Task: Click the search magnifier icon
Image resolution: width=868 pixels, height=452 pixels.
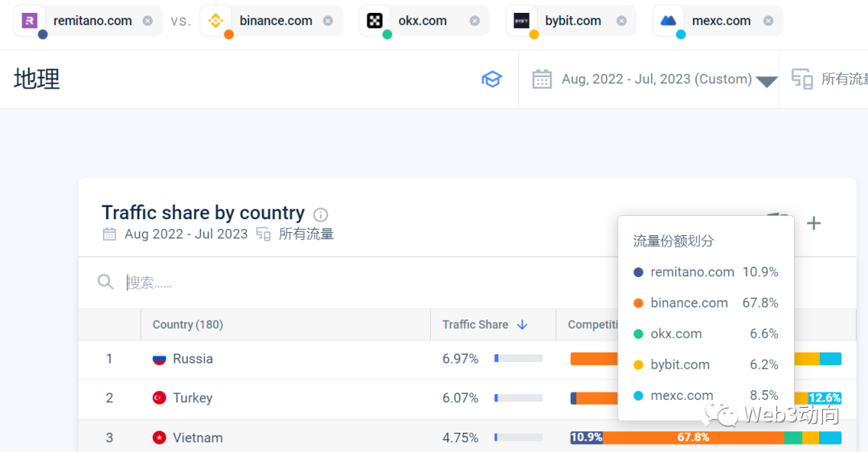Action: tap(105, 282)
